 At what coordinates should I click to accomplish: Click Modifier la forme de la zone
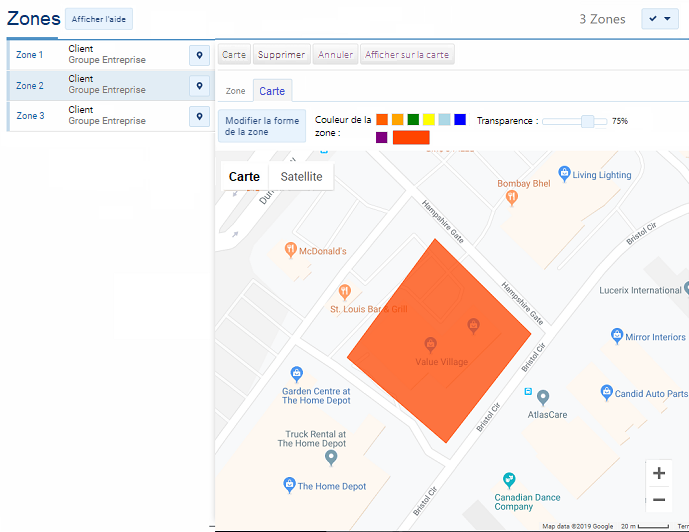261,126
